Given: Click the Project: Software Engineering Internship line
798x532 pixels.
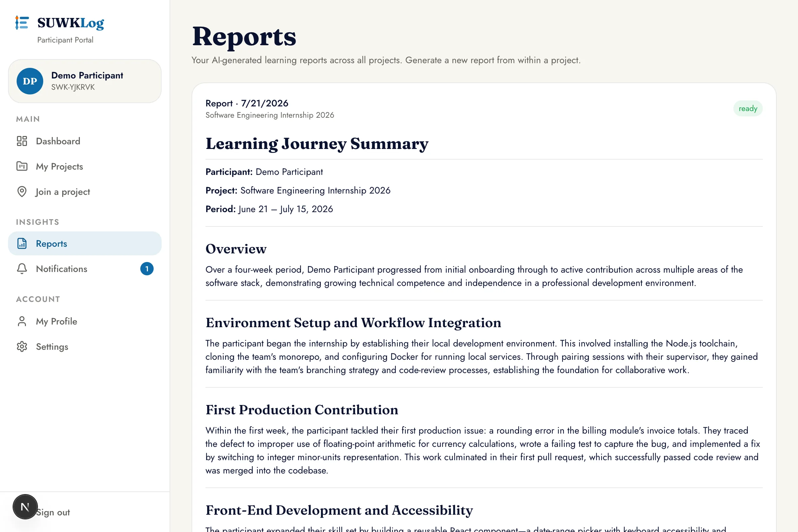Looking at the screenshot, I should point(298,190).
